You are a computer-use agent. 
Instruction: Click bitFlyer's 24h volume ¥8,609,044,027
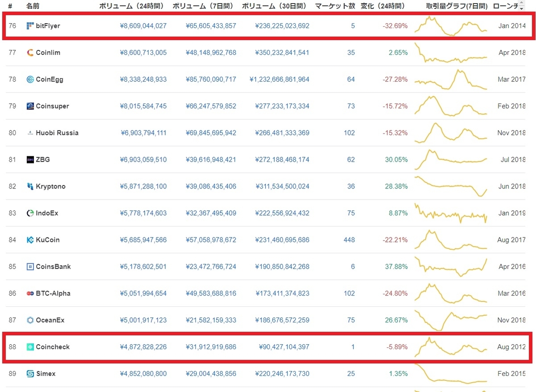(143, 26)
